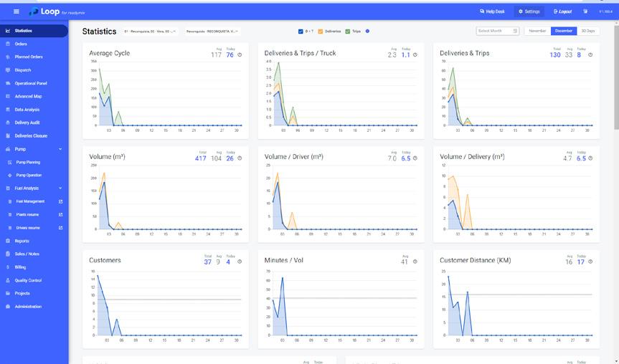The image size is (619, 364).
Task: Click the blue info dot beside Trips
Action: pyautogui.click(x=367, y=31)
